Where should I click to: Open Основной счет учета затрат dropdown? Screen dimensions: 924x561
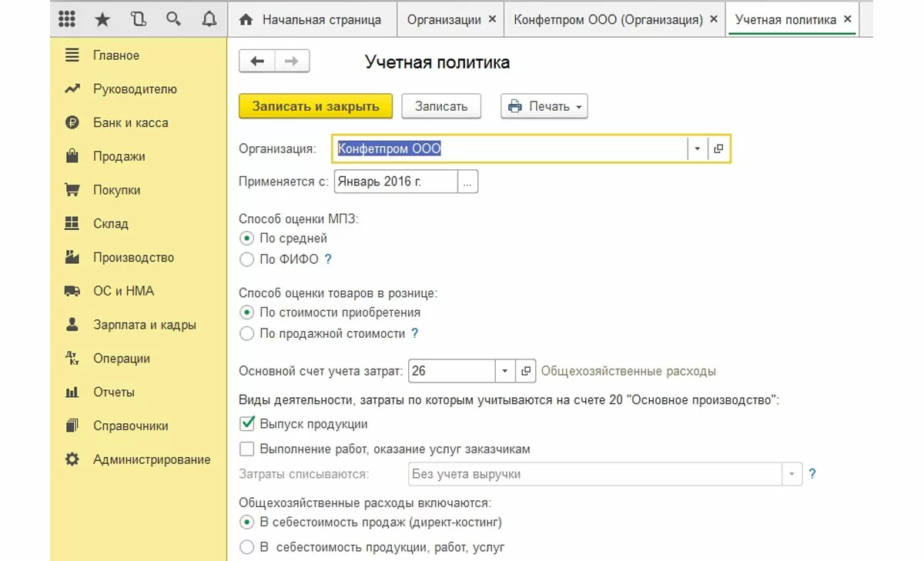(505, 371)
